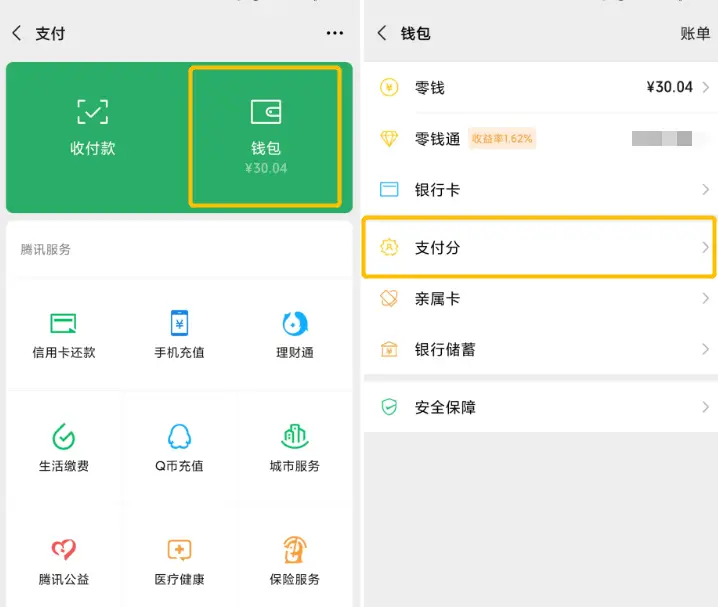Go back from the 钱包 screen
718x607 pixels.
382,33
